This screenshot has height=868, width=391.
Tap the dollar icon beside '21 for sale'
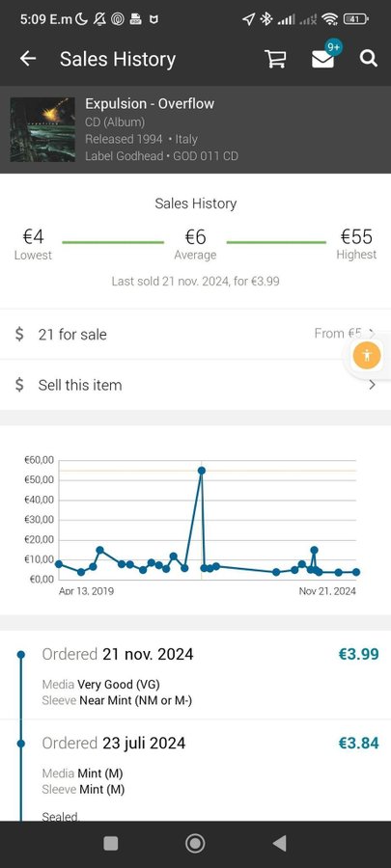[x=19, y=335]
